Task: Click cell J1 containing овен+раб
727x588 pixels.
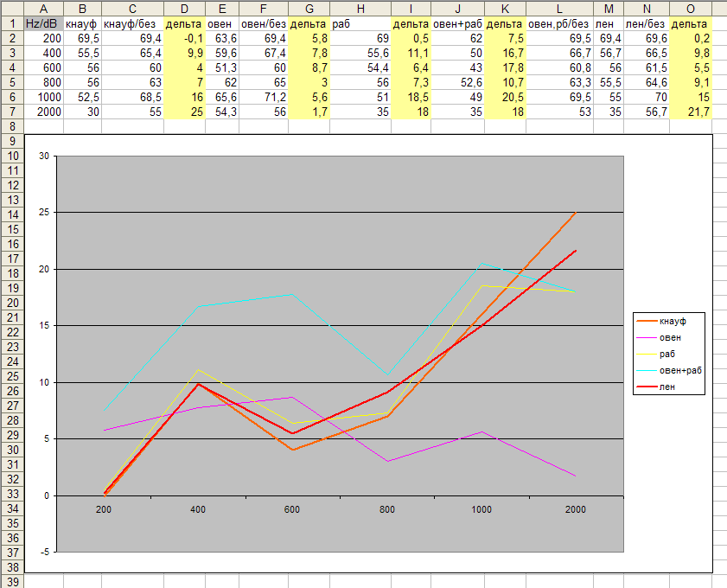Action: 457,24
